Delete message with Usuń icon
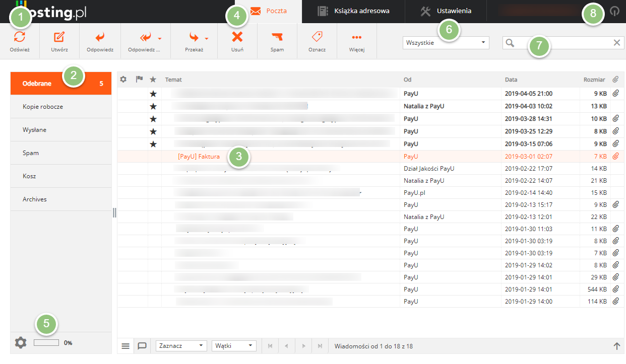Screen dimensions: 626x364 [x=237, y=37]
